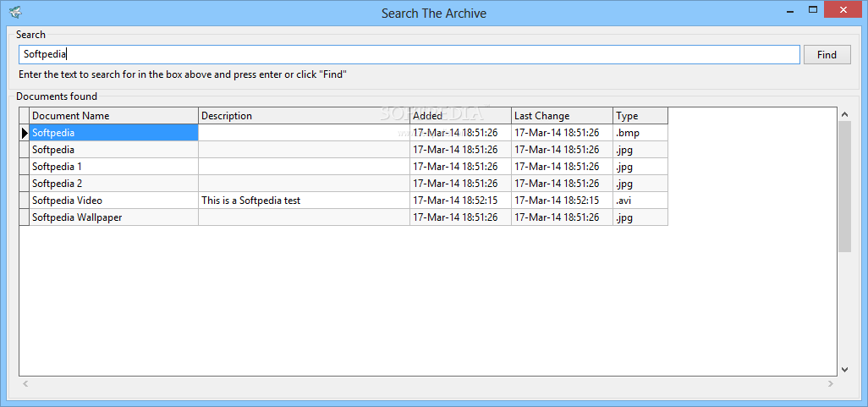Sort by Type column header

(x=640, y=116)
